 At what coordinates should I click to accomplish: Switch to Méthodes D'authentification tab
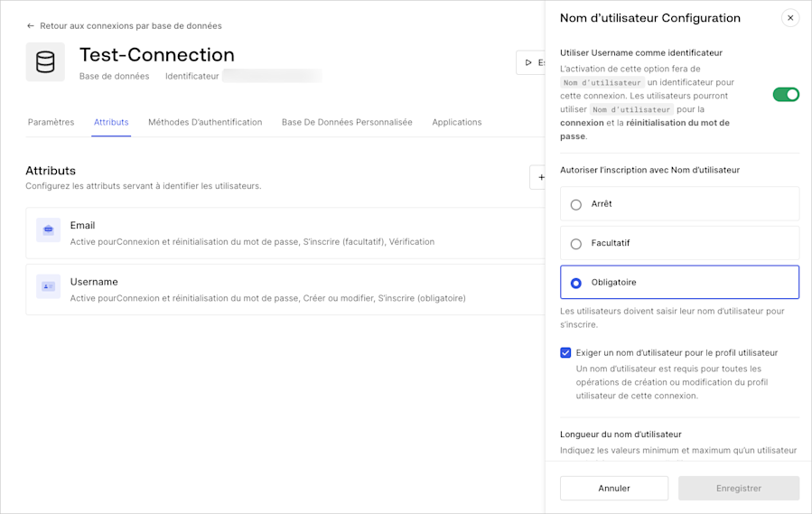[205, 122]
